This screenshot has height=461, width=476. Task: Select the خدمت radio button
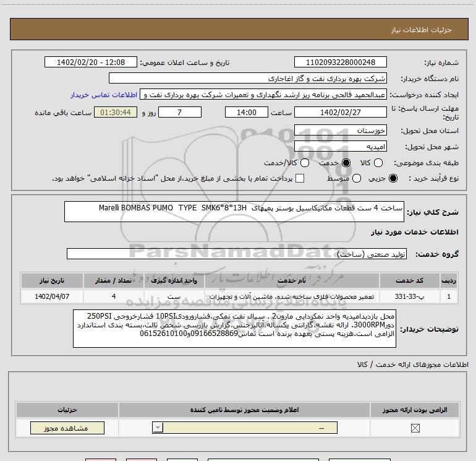click(346, 163)
